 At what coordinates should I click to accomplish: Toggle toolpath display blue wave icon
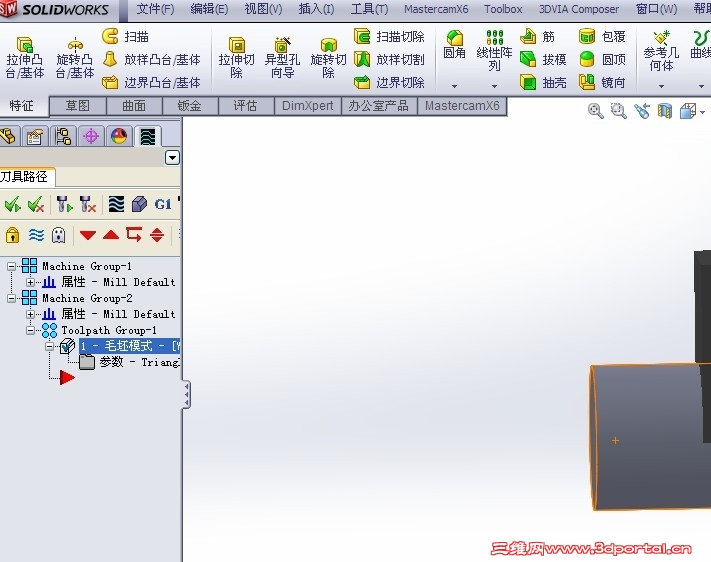click(36, 235)
